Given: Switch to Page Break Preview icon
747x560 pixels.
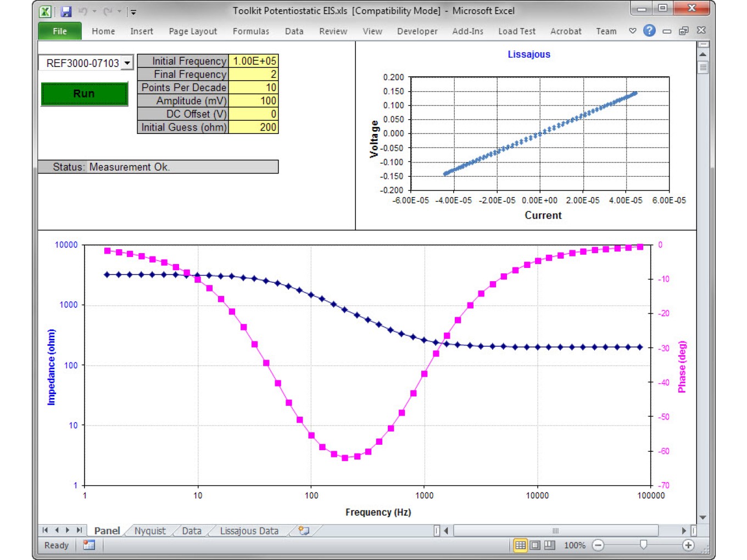Looking at the screenshot, I should click(x=550, y=545).
